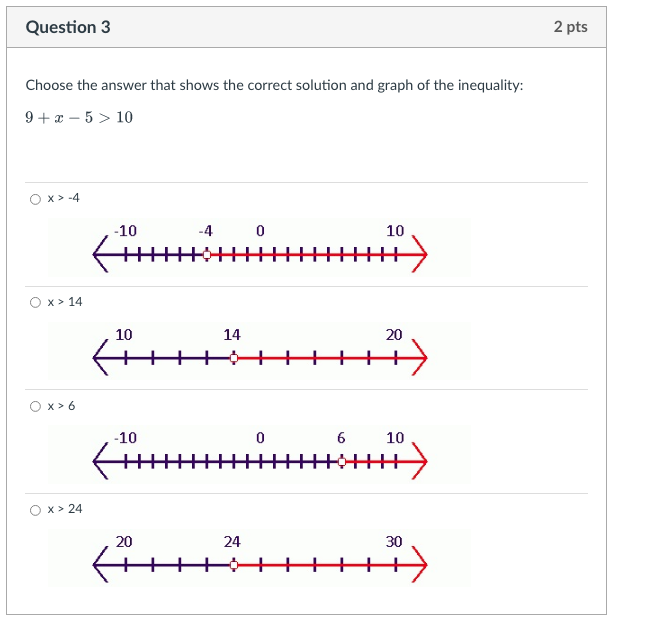
Task: Click the red right arrow of the fourth number line
Action: coord(420,564)
